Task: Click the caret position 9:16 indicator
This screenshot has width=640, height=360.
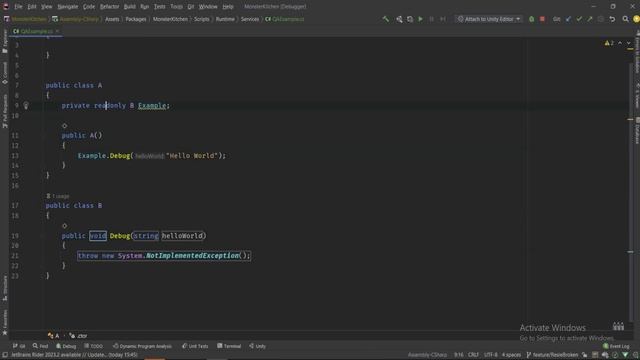Action: [x=459, y=355]
